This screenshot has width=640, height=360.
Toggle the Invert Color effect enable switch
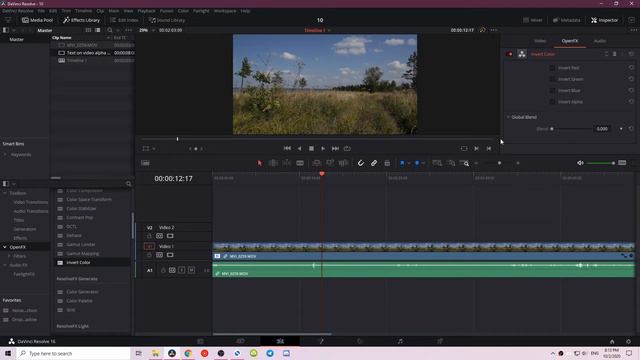click(509, 54)
